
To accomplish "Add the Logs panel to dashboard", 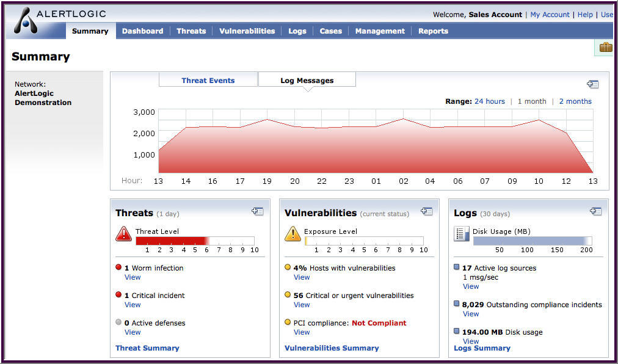I will point(595,211).
